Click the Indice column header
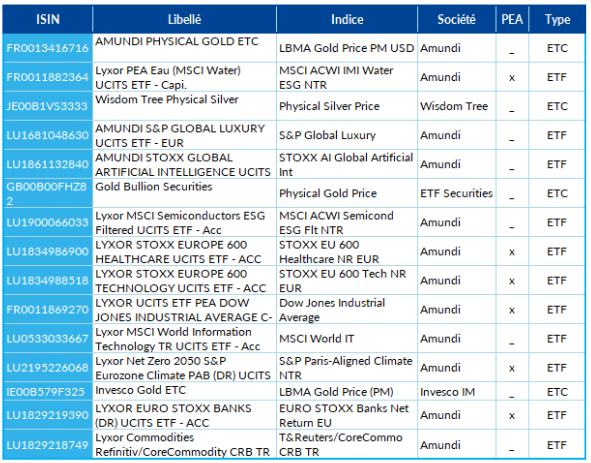This screenshot has height=463, width=591. click(347, 19)
